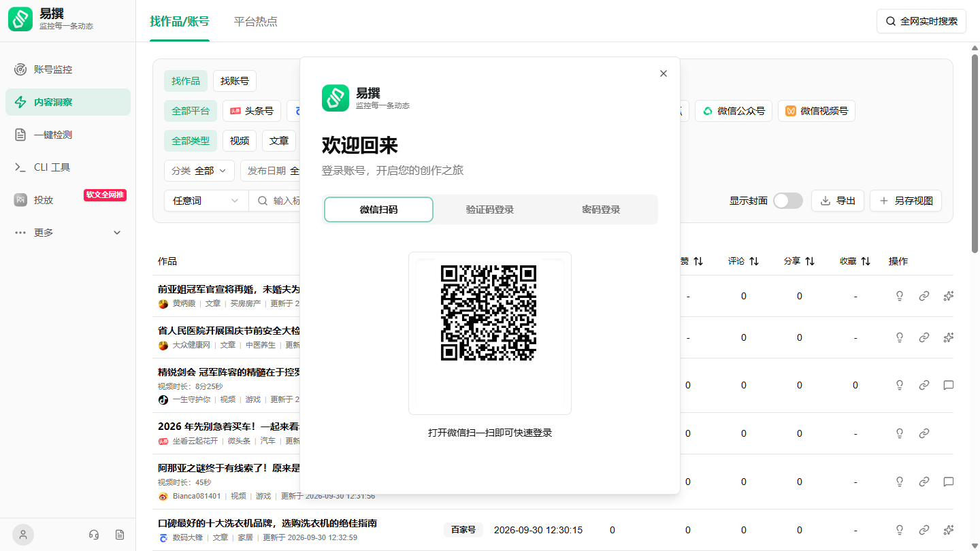
Task: Select the 微信扫码 login tab
Action: point(378,210)
